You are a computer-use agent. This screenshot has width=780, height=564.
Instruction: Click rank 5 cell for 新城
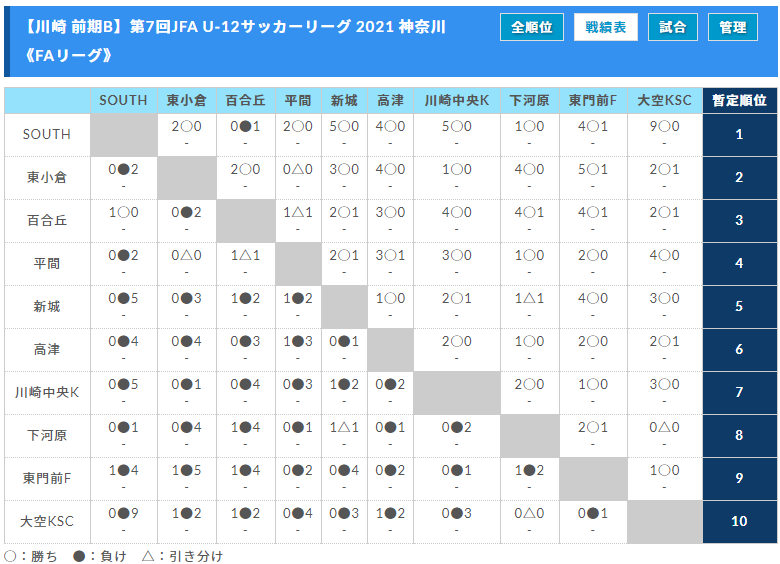tap(739, 307)
